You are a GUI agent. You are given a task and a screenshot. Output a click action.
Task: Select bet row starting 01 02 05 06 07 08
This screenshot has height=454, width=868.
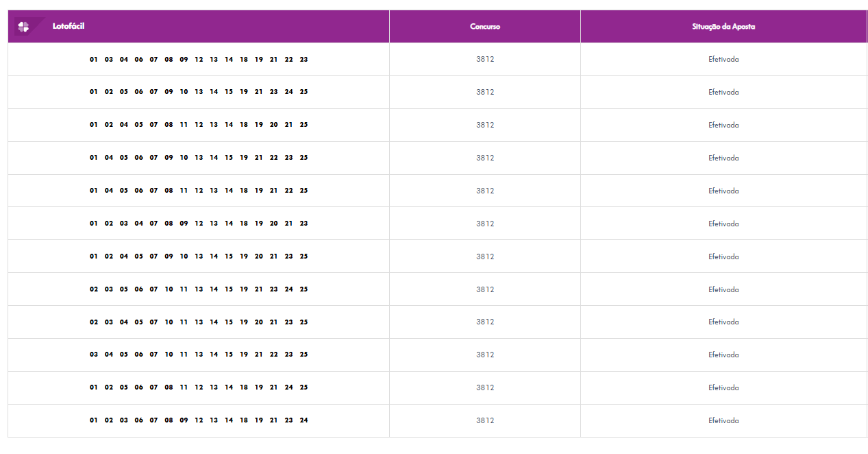pos(437,387)
